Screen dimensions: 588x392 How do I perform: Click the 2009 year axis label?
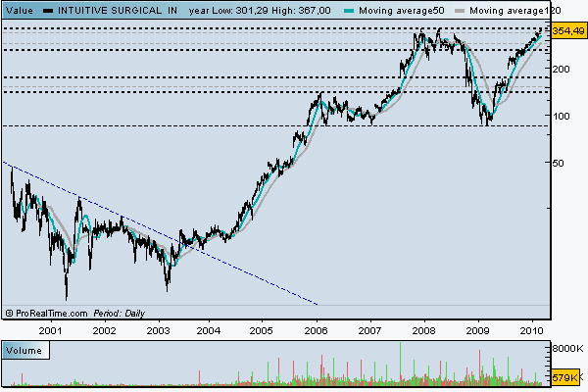478,330
